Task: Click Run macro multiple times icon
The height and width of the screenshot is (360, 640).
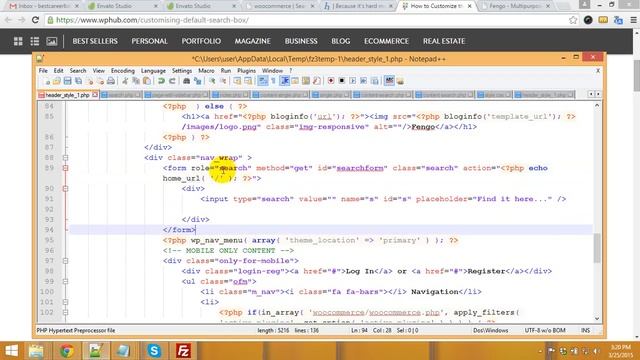Action: tap(364, 81)
